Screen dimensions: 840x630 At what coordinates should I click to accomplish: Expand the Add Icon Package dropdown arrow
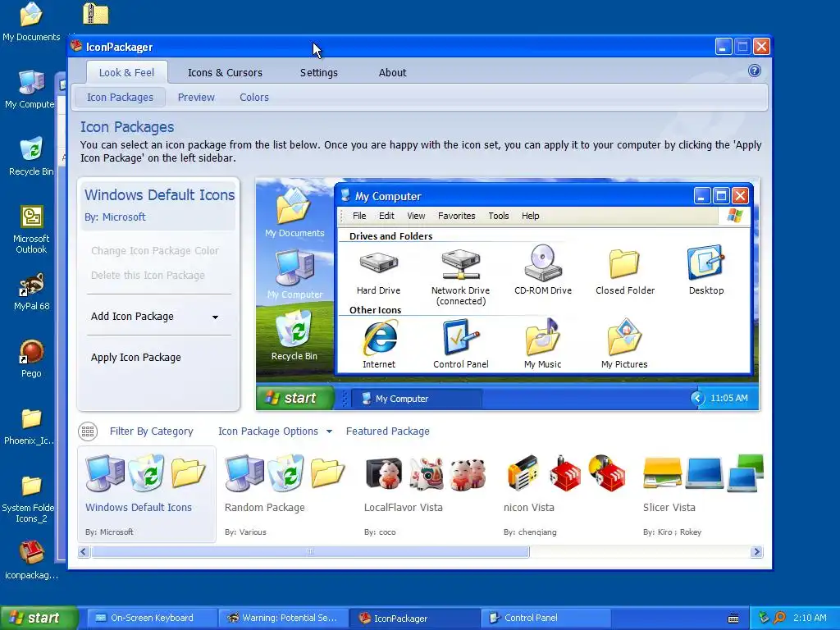[x=216, y=317]
